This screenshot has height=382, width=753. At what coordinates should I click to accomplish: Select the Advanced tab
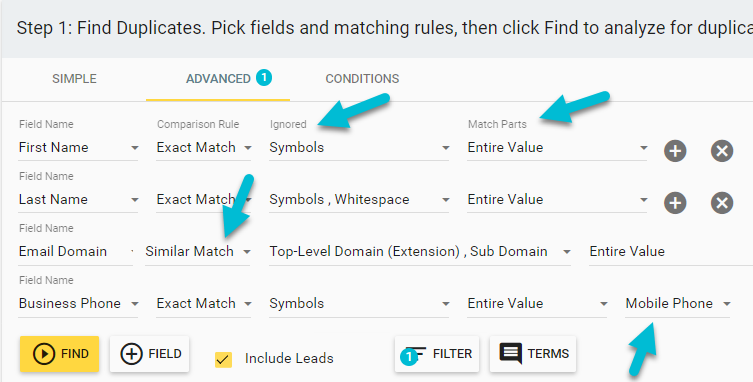point(218,79)
